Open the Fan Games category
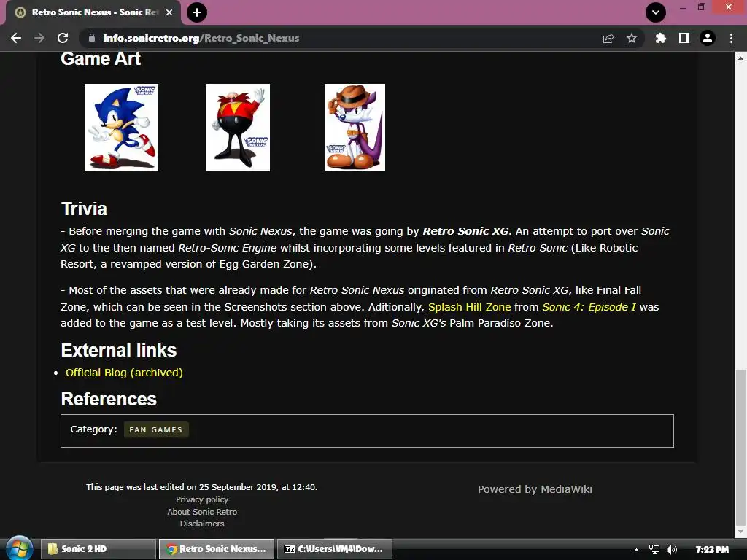This screenshot has height=560, width=747. [x=156, y=429]
